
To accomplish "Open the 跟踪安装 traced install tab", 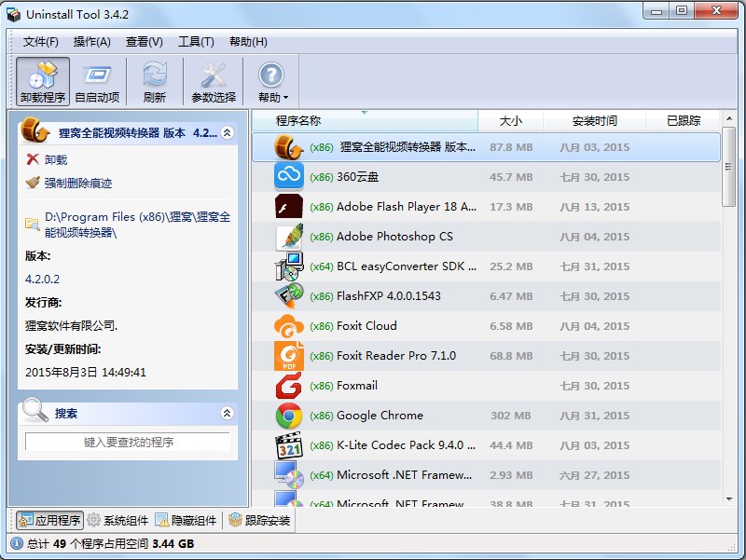I will click(259, 521).
